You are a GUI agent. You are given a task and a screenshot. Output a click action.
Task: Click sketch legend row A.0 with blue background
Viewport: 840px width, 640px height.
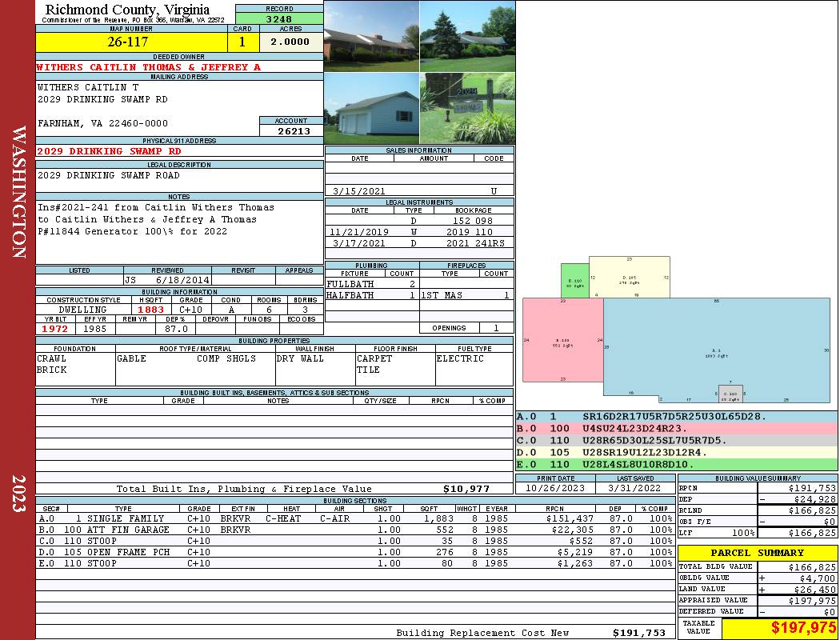677,417
